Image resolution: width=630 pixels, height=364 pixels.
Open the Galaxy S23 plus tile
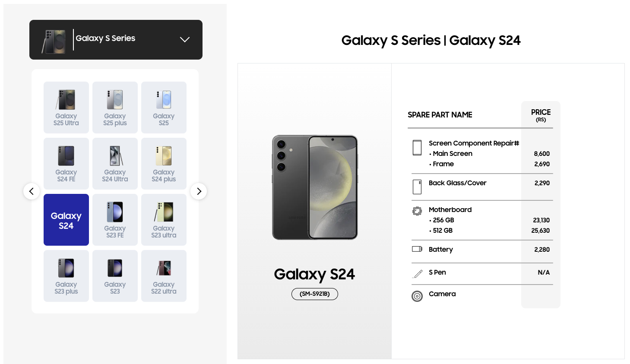click(x=66, y=276)
